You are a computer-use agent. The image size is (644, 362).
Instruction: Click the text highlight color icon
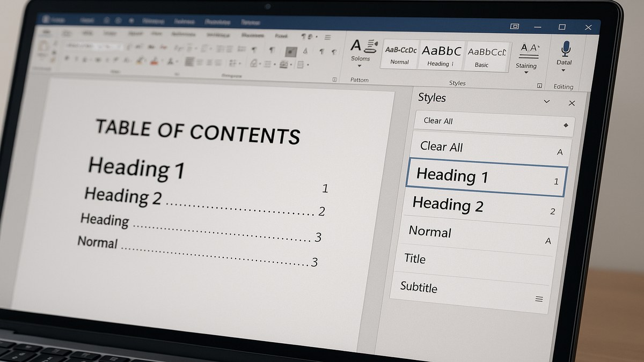tap(138, 61)
